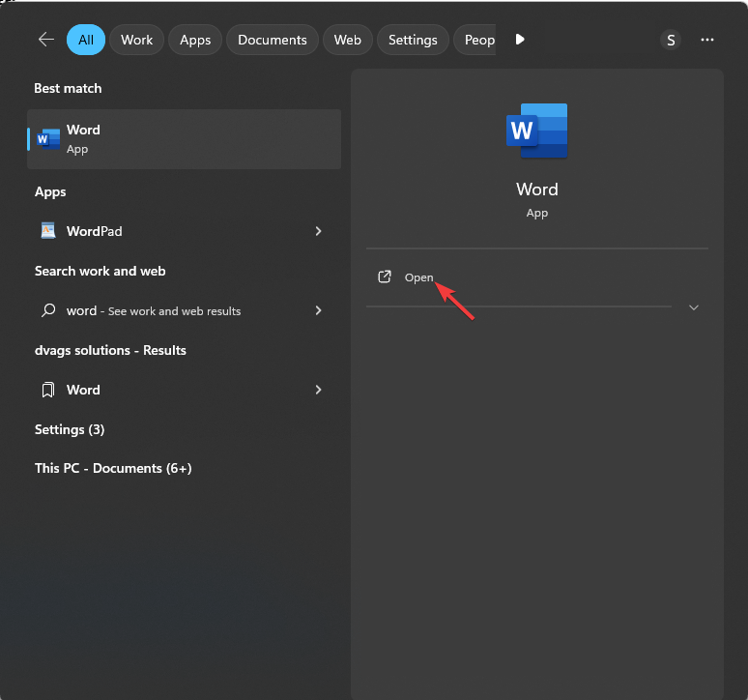
Task: Expand more actions chevron under Open
Action: [693, 307]
